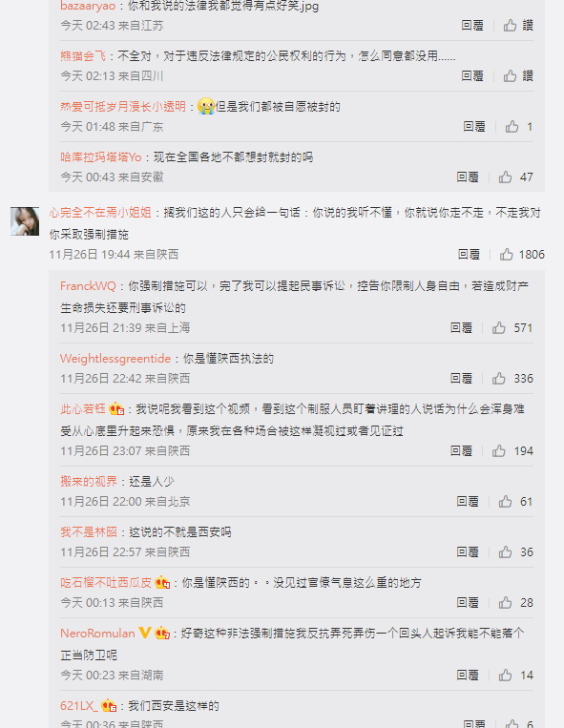Viewport: 564px width, 728px height.
Task: Open Weightlessgreentide's profile link
Action: (115, 359)
